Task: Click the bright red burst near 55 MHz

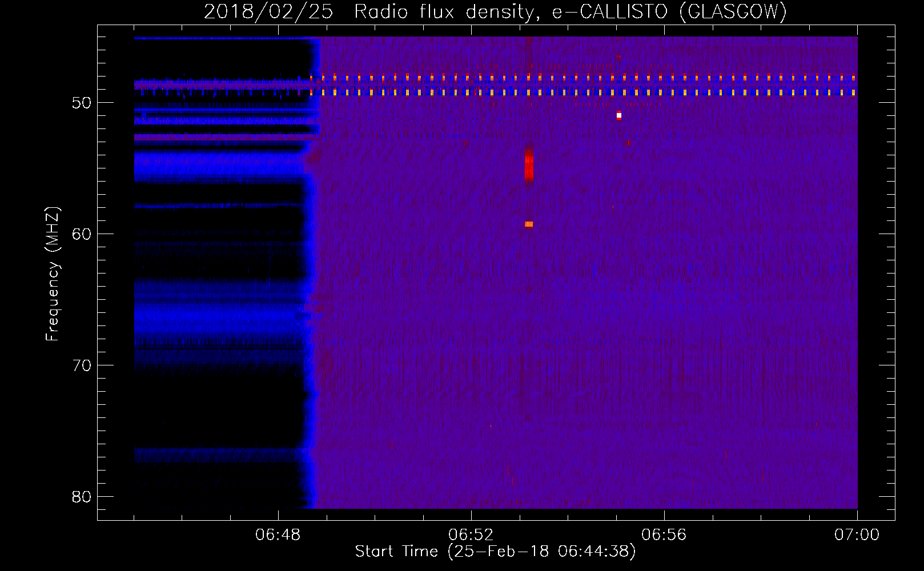Action: click(529, 166)
